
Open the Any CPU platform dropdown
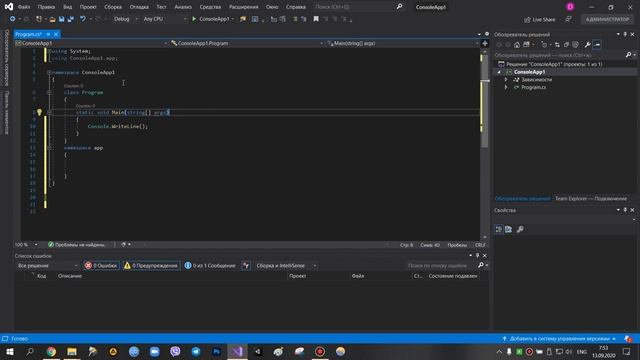(165, 19)
